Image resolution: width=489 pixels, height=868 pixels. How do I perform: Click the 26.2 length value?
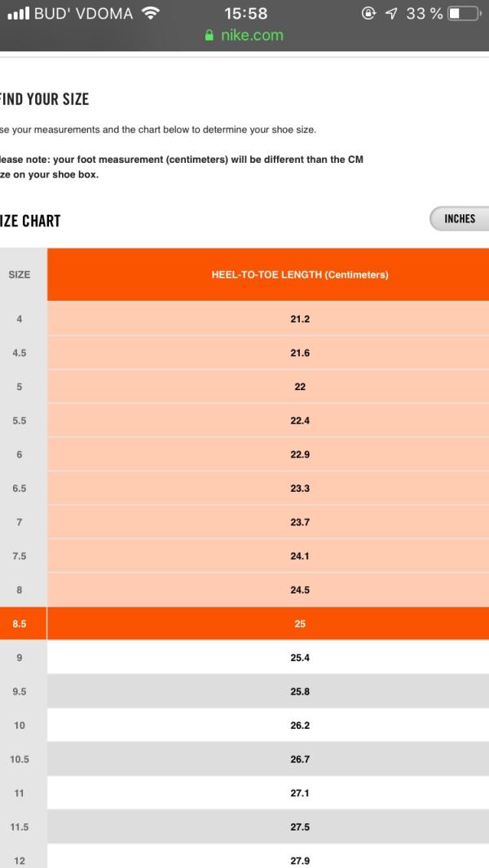300,726
